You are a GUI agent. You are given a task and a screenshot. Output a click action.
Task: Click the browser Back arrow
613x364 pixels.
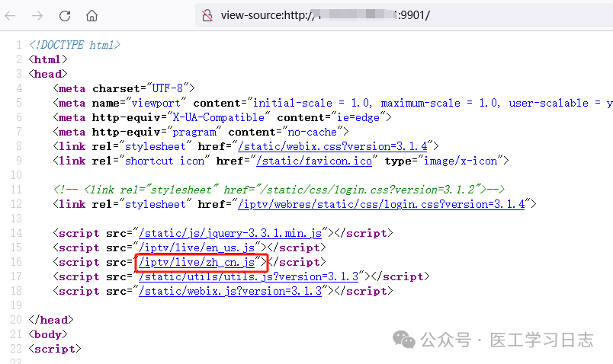click(x=10, y=16)
